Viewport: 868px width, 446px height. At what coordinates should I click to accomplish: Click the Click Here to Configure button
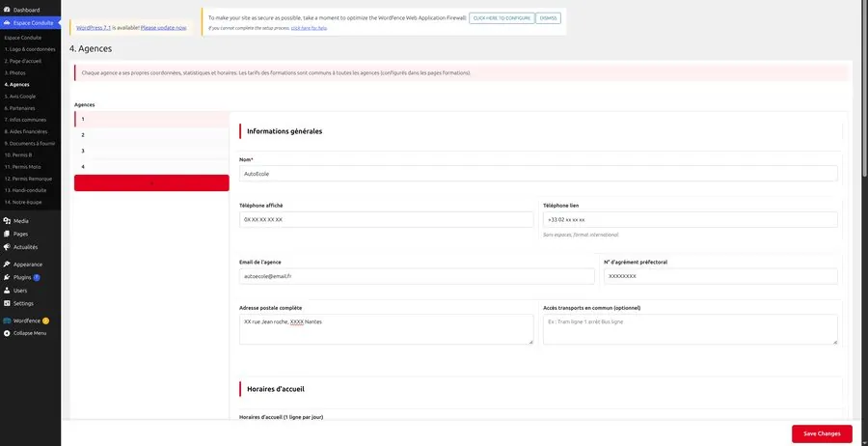coord(502,18)
